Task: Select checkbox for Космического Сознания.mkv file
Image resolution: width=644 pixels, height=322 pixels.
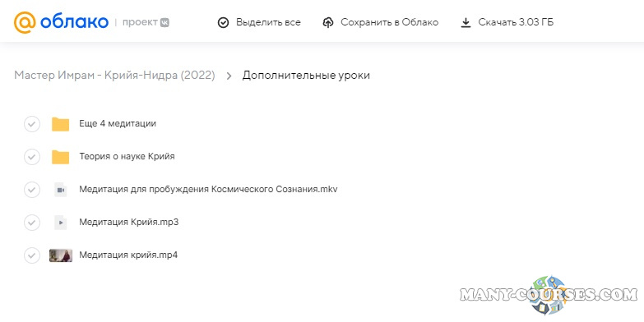Action: tap(32, 190)
